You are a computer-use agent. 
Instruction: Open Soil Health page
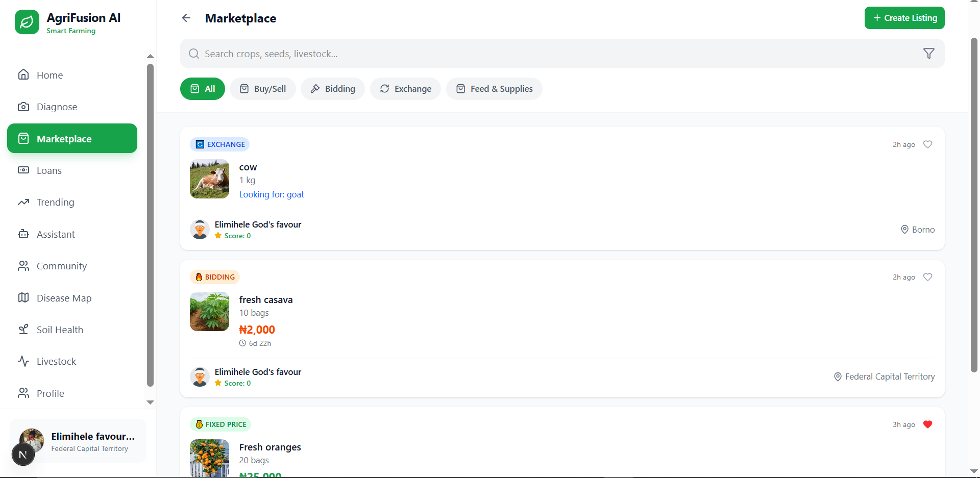point(60,330)
